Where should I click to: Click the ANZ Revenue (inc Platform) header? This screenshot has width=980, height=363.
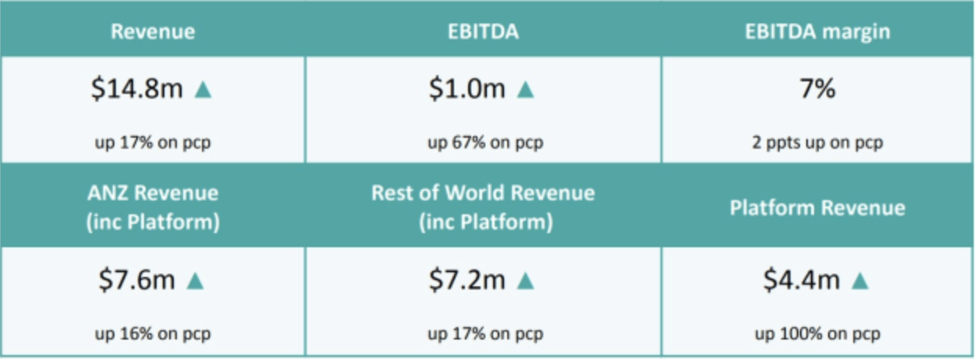tap(153, 207)
